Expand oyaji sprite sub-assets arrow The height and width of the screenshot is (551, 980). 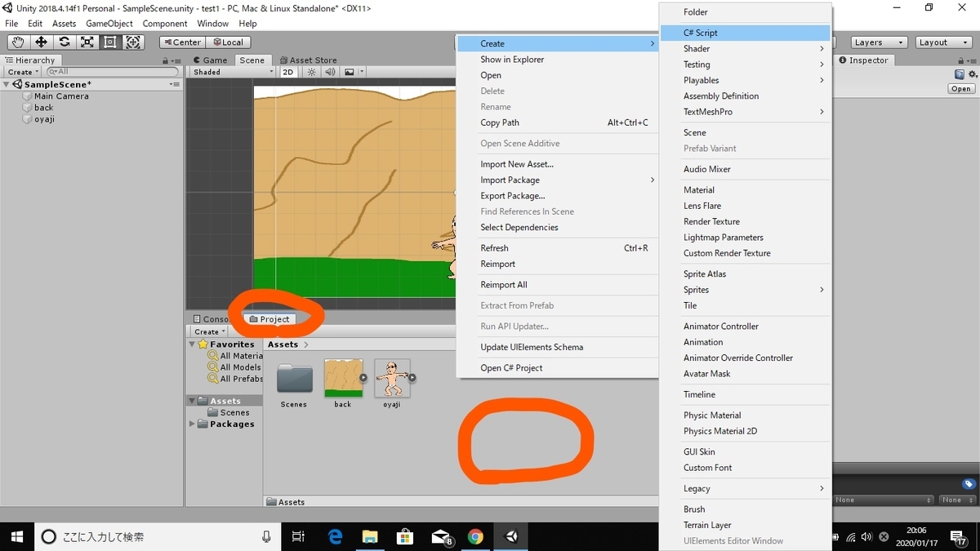coord(412,378)
